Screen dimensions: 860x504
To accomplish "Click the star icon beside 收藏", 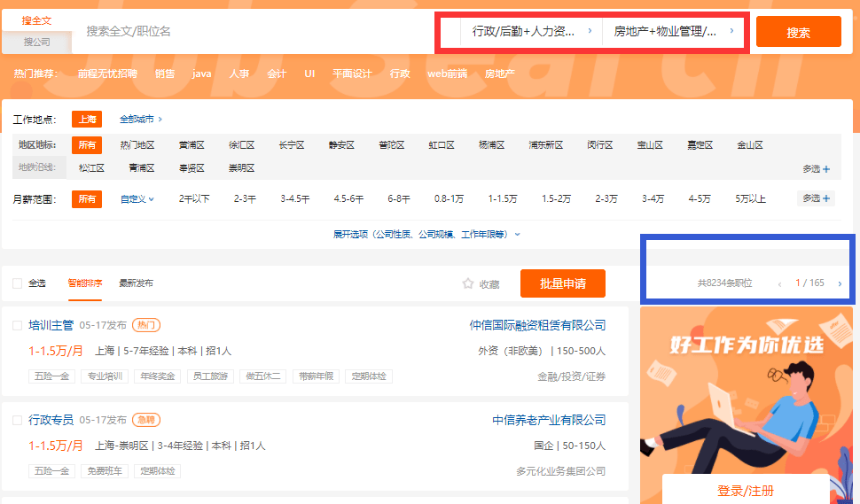I will (x=468, y=283).
